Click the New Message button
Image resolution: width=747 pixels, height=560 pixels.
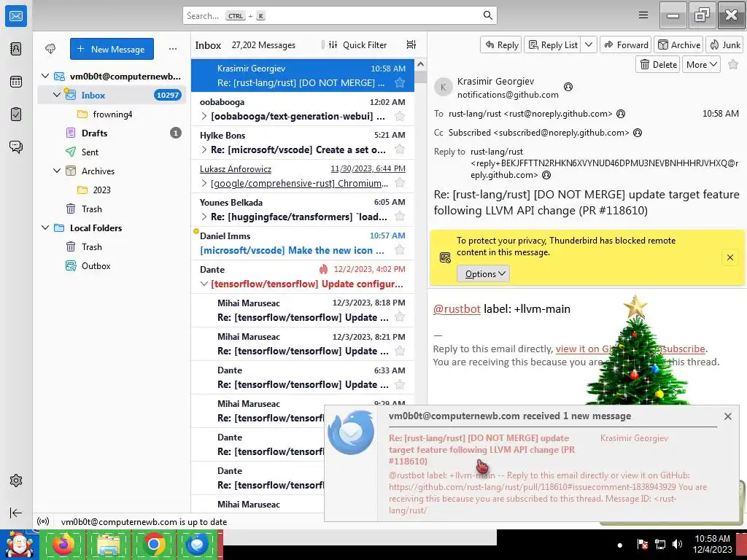click(112, 49)
